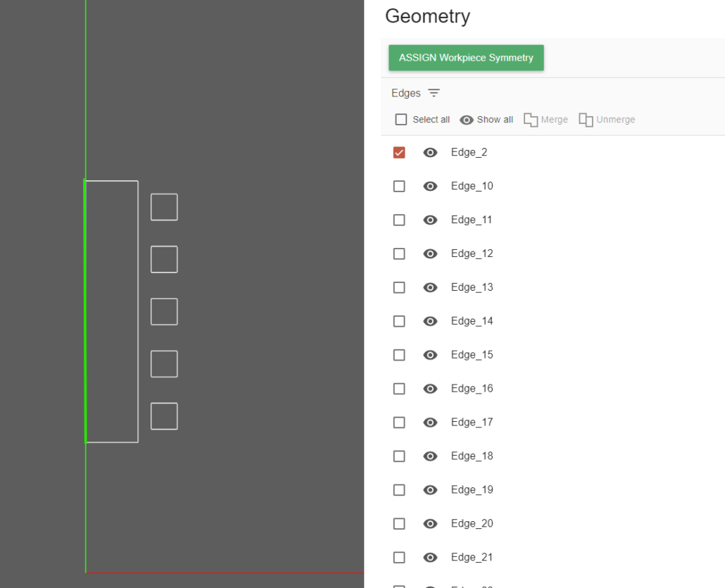The image size is (725, 588).
Task: Enable the Edge_10 checkbox
Action: point(399,187)
